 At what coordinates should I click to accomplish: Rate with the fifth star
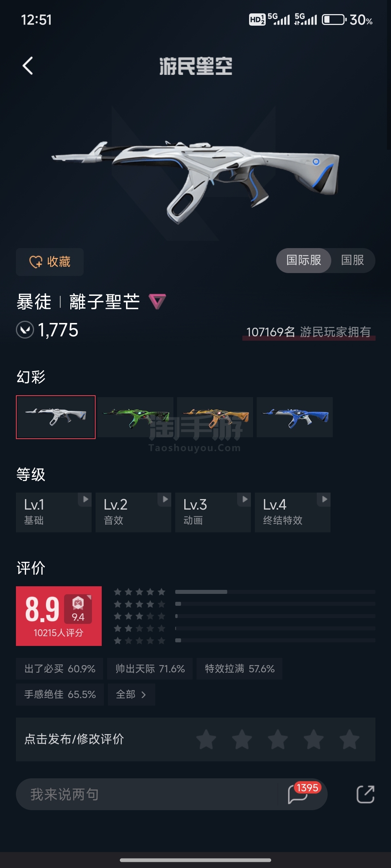tap(349, 739)
